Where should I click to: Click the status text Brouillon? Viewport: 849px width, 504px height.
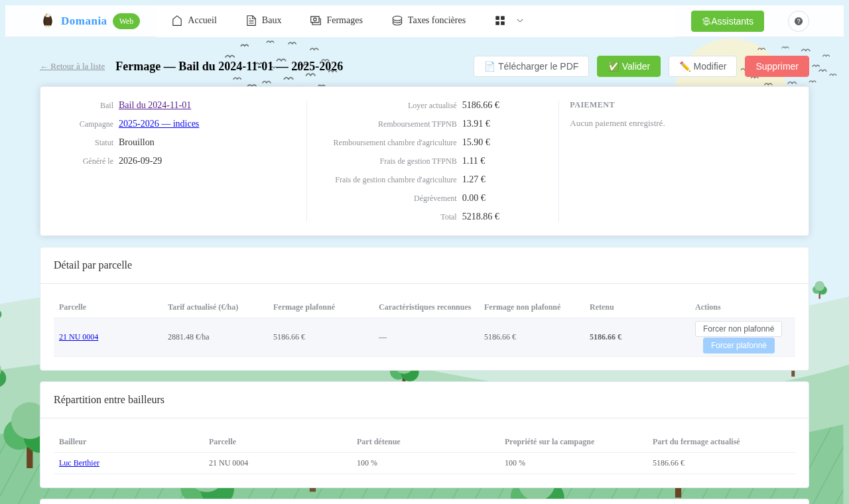coord(137,143)
